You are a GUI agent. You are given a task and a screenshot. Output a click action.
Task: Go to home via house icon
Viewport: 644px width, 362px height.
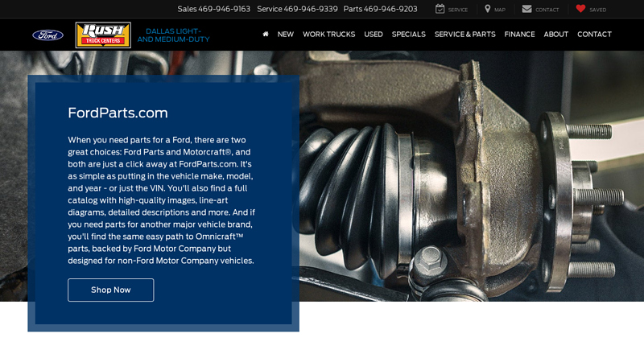coord(266,34)
